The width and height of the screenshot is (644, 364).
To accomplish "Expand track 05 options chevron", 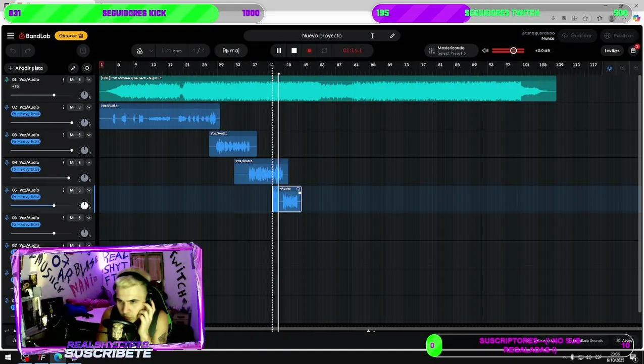I will pyautogui.click(x=89, y=190).
